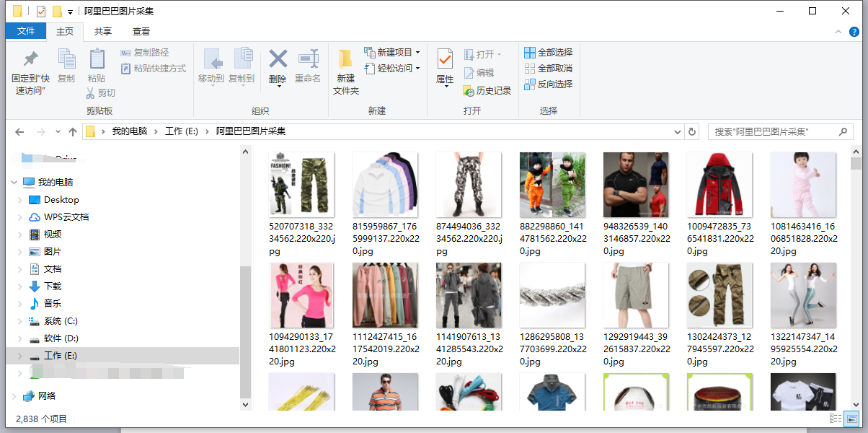The image size is (868, 433).
Task: Select 文档 in the navigation pane
Action: 53,269
